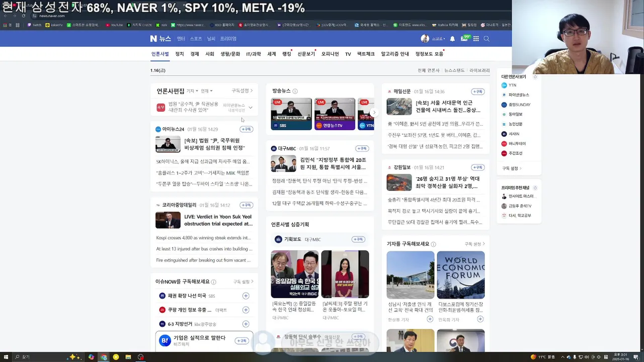The image size is (644, 362).
Task: Switch to the IT/과학 tab
Action: pos(254,54)
